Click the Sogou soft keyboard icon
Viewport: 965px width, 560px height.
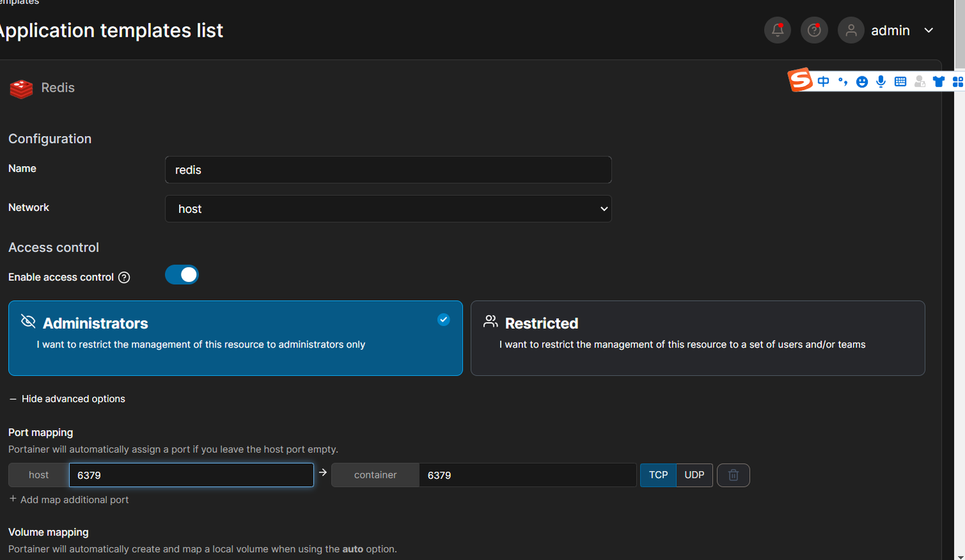point(900,82)
